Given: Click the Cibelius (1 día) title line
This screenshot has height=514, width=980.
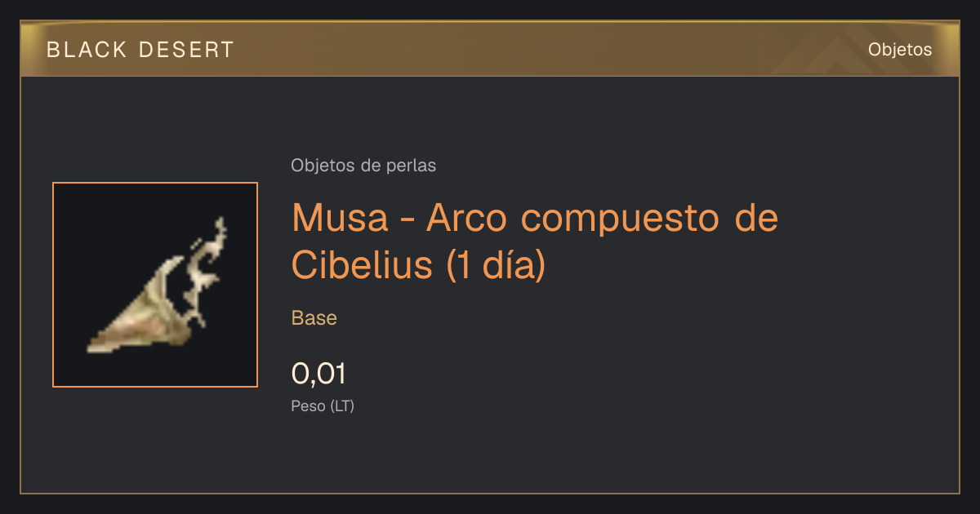Looking at the screenshot, I should click(418, 265).
